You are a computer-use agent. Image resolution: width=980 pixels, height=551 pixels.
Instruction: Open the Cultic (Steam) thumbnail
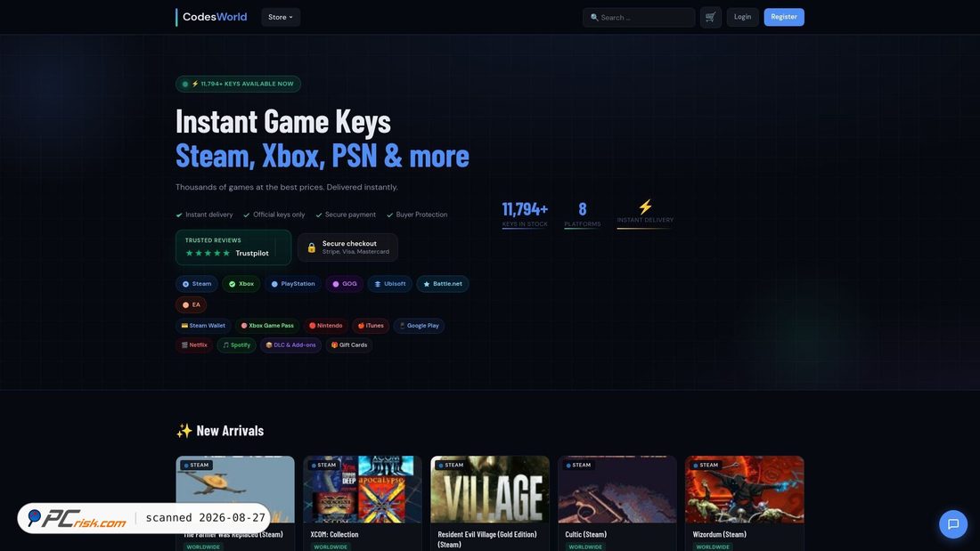617,490
